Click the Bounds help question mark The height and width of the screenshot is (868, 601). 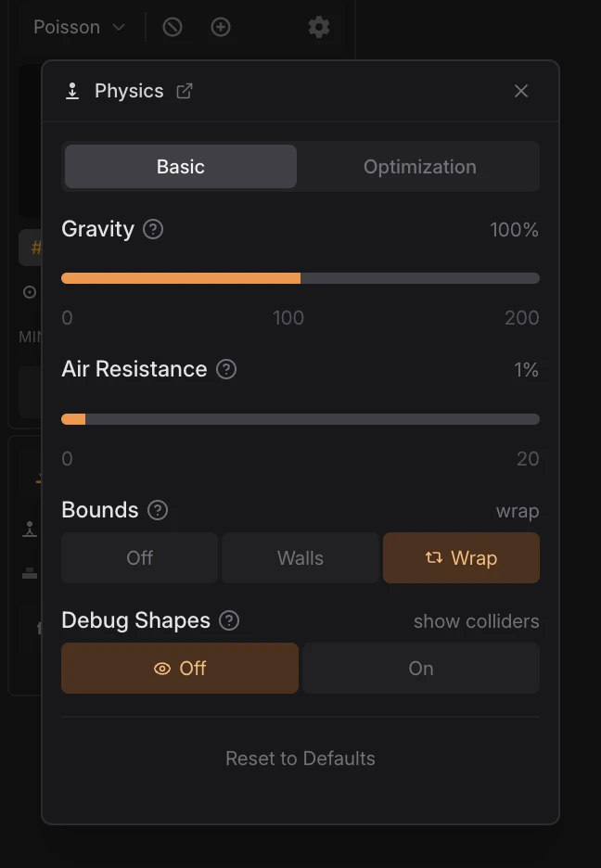pos(158,510)
